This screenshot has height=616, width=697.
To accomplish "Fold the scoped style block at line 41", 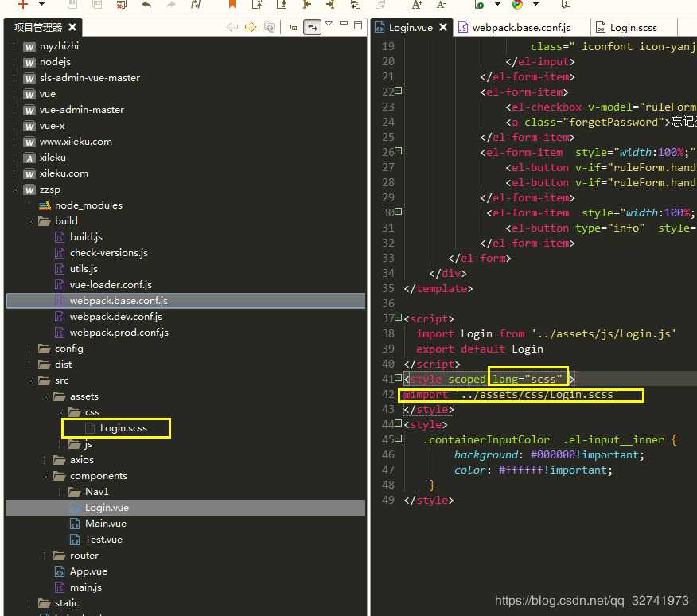I will point(399,377).
